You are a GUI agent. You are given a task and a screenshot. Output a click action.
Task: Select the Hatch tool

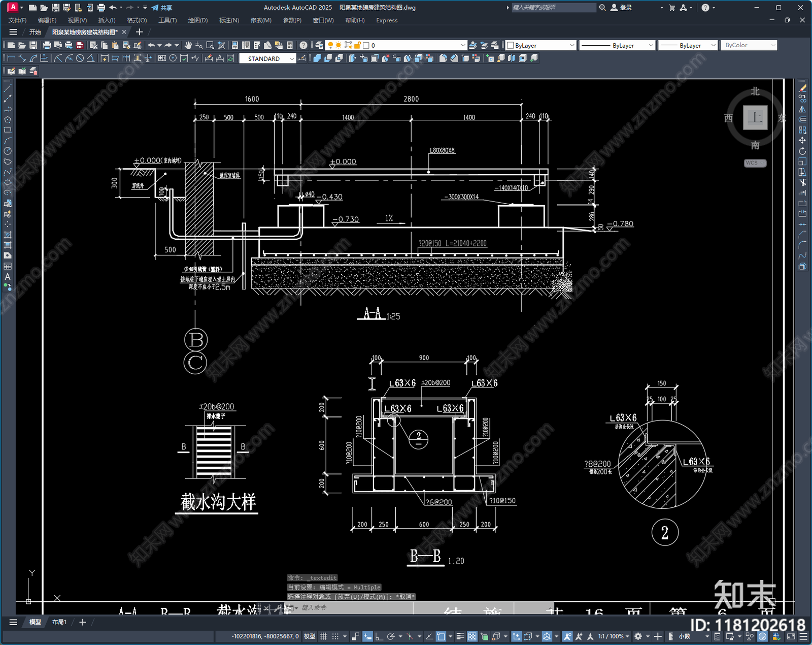8,235
